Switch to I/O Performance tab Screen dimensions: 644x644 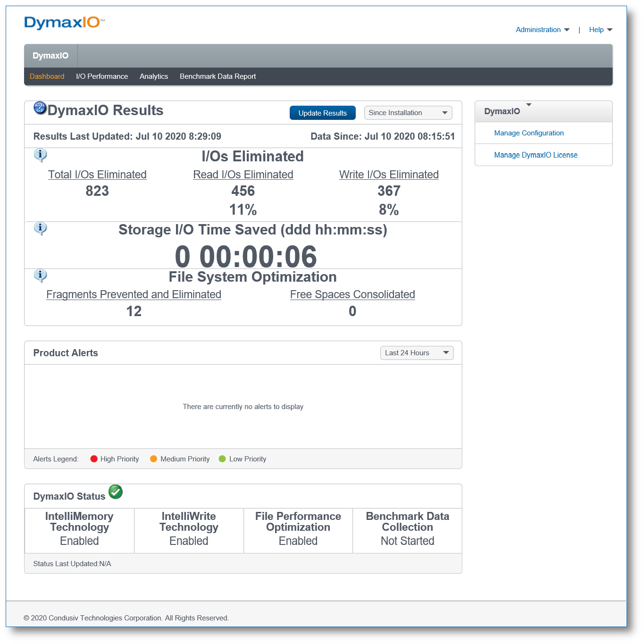click(x=102, y=76)
